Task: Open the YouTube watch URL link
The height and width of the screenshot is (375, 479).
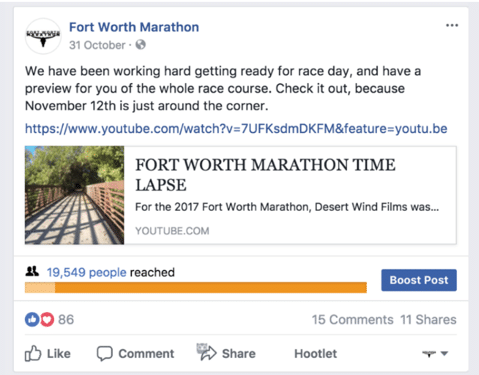Action: [236, 129]
